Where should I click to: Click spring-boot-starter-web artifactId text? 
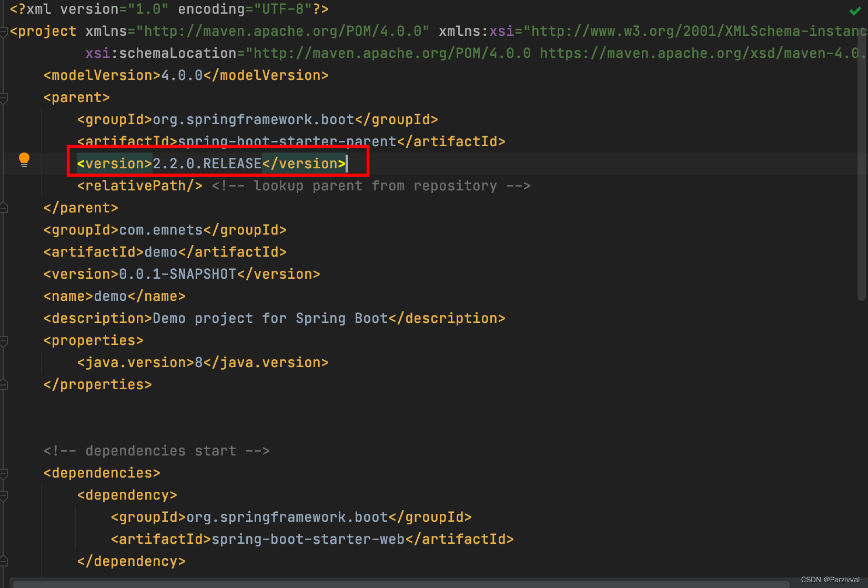pyautogui.click(x=308, y=539)
